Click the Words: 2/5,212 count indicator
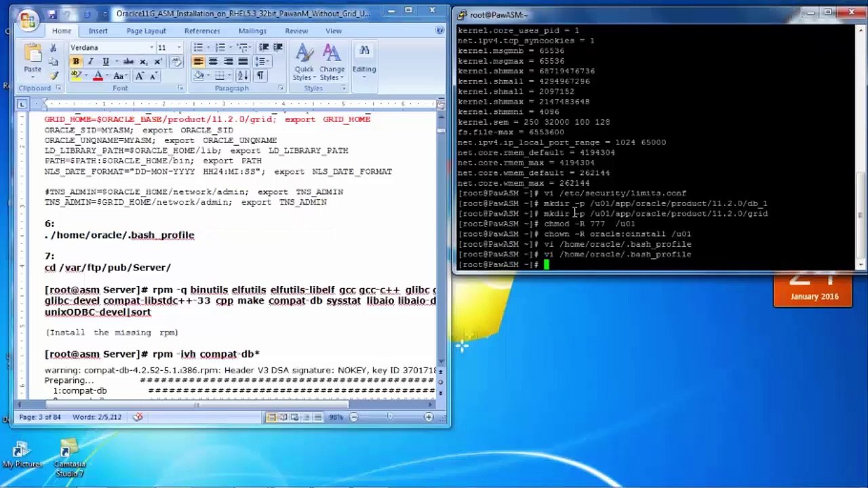This screenshot has width=868, height=488. [97, 417]
